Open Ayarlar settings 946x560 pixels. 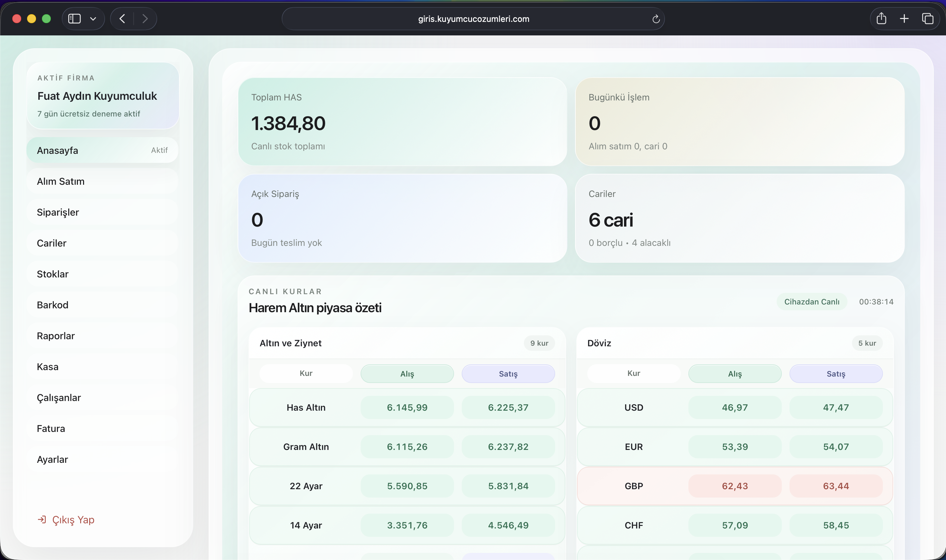tap(102, 460)
